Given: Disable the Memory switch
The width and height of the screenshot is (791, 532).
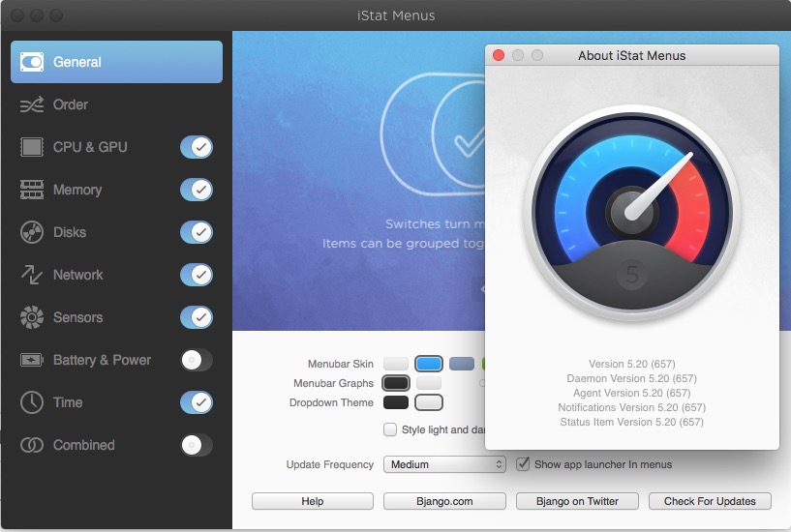Looking at the screenshot, I should click(197, 190).
